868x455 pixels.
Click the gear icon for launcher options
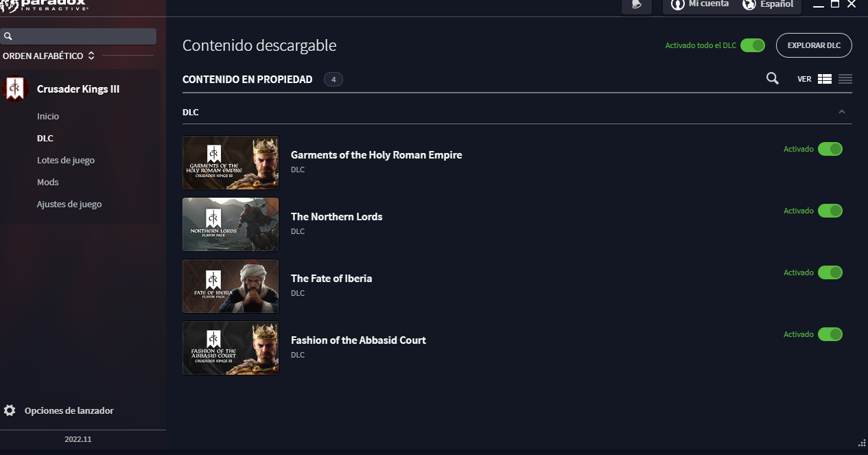10,410
